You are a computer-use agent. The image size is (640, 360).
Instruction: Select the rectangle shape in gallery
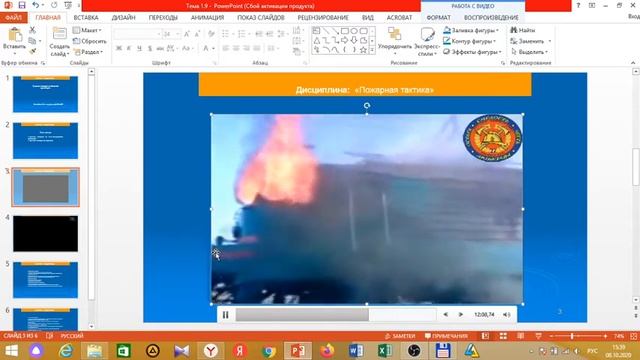click(344, 31)
